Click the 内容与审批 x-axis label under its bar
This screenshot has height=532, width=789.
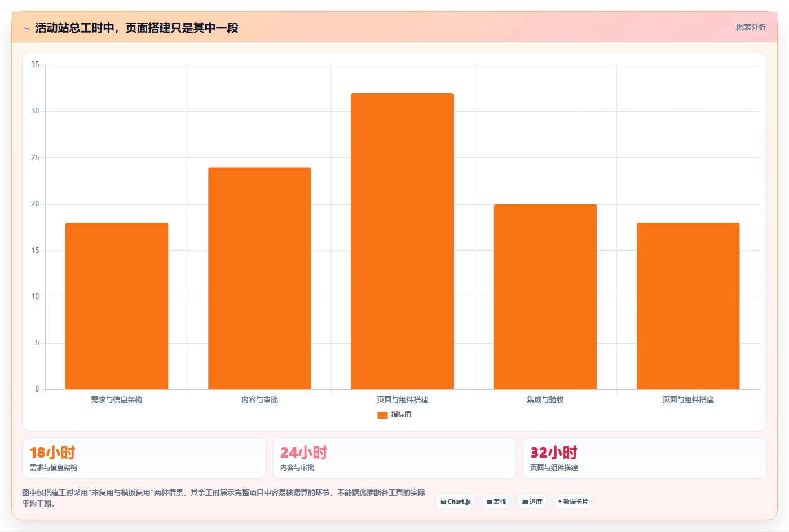(x=259, y=399)
